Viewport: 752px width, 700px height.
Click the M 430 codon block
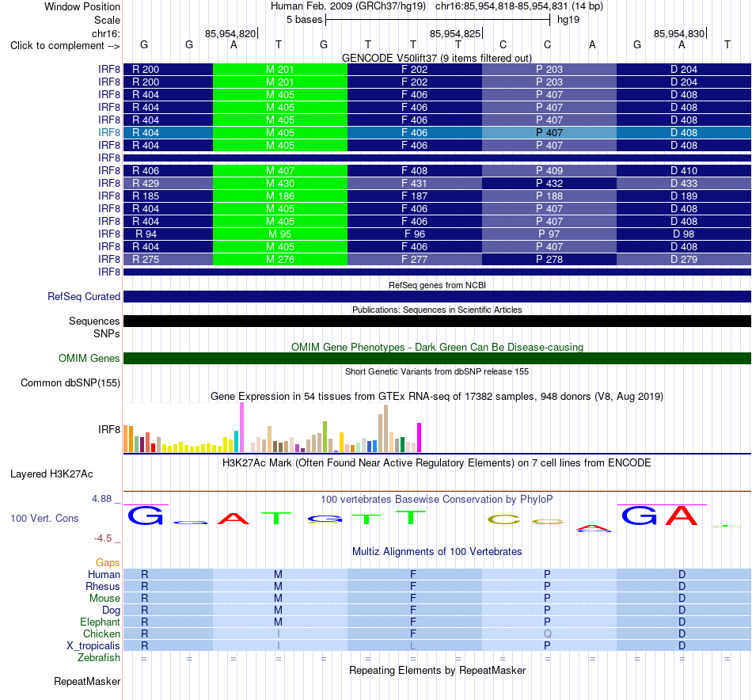point(280,183)
